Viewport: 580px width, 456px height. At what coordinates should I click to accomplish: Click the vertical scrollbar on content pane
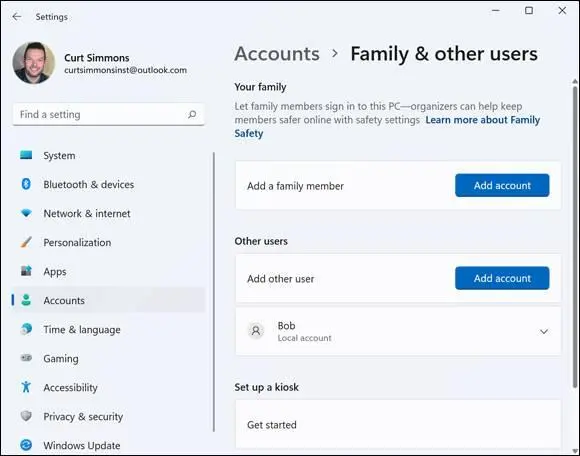575,237
